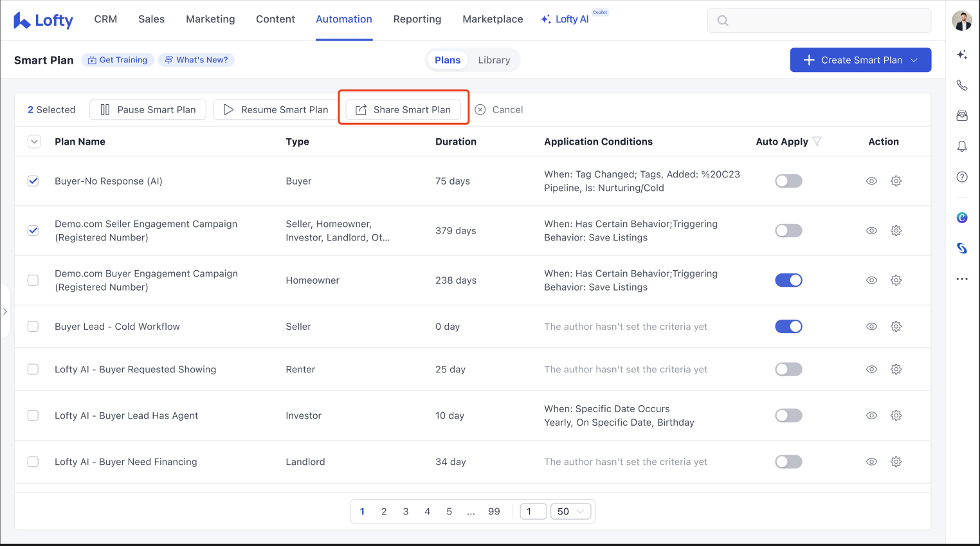Enable Auto Apply for Lofty AI - Buyer Requested Showing

pos(788,369)
